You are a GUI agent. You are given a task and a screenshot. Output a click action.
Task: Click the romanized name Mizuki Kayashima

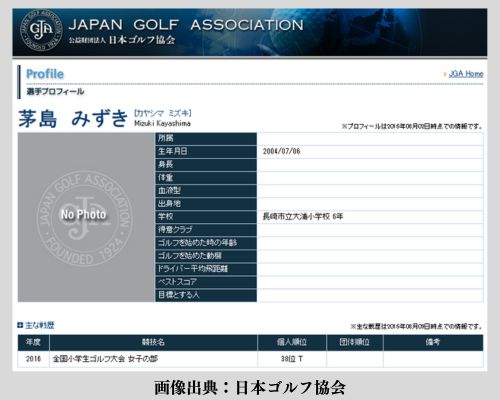(162, 123)
